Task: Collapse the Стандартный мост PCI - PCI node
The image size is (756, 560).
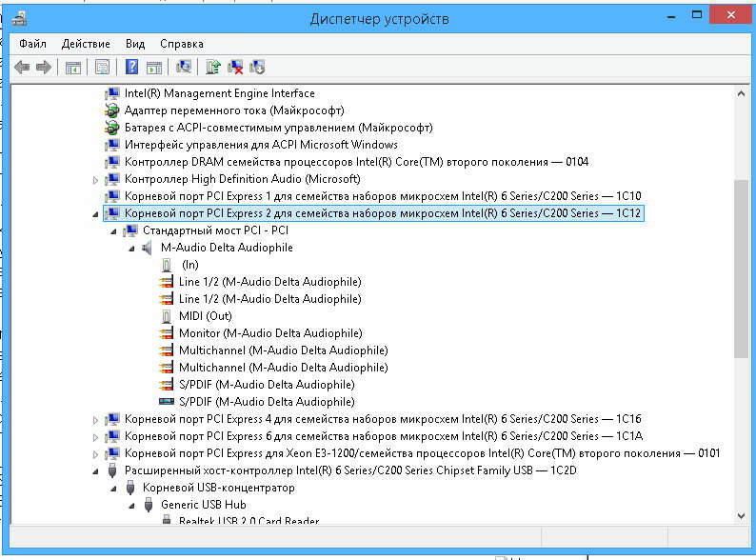Action: (113, 231)
